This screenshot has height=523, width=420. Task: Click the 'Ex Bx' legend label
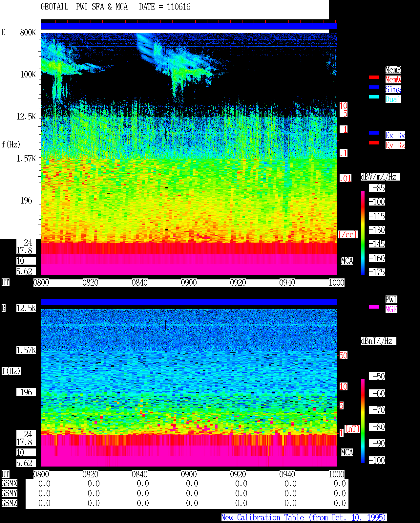point(395,135)
